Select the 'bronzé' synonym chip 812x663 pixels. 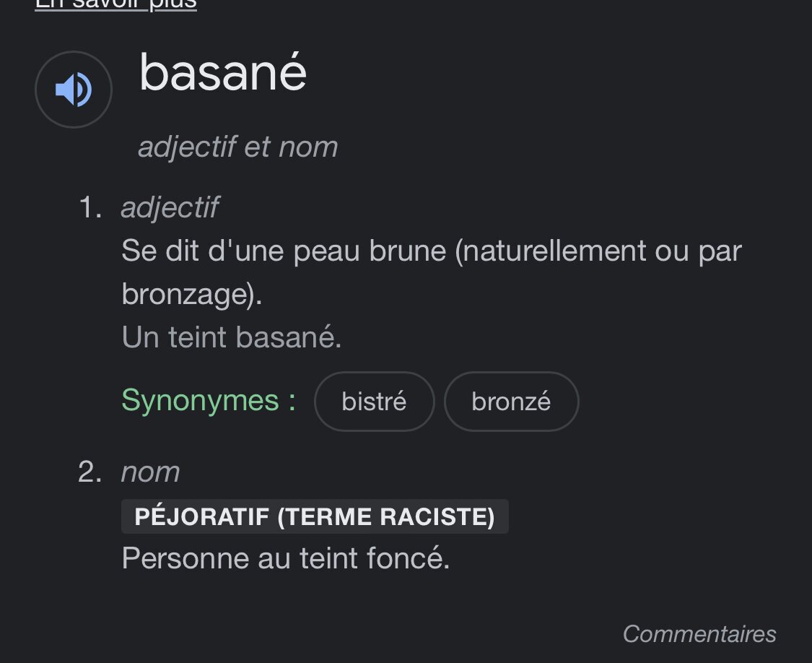pos(511,402)
